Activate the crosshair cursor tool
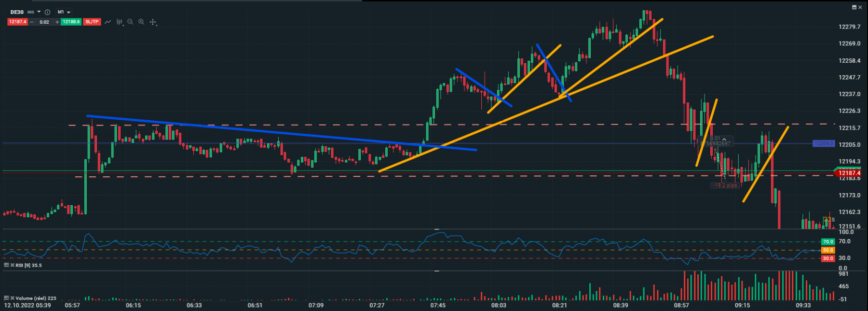The image size is (868, 311). point(153,22)
